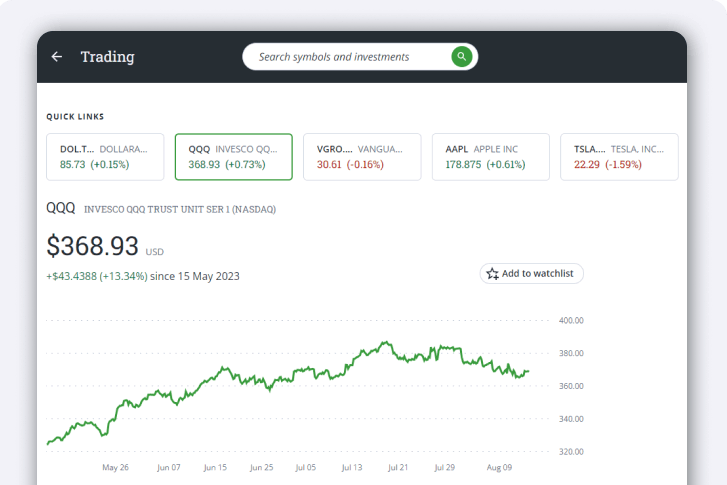Click the Quick Links section label

click(x=75, y=117)
